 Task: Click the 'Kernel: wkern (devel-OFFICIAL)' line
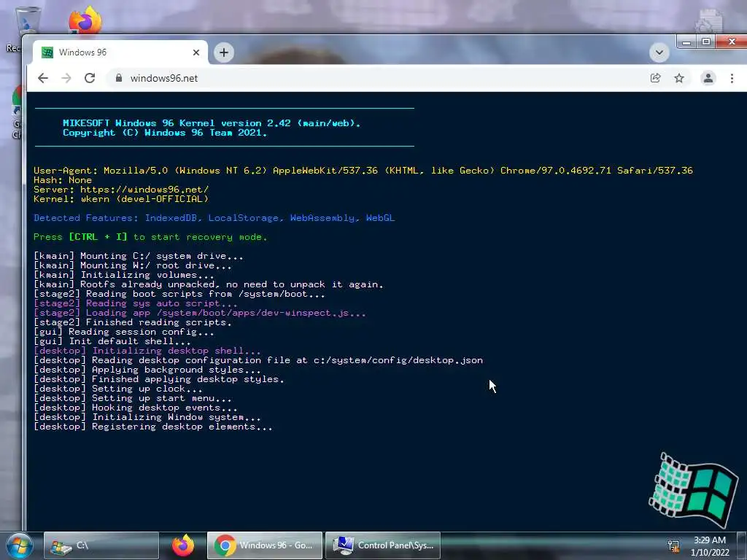(121, 199)
